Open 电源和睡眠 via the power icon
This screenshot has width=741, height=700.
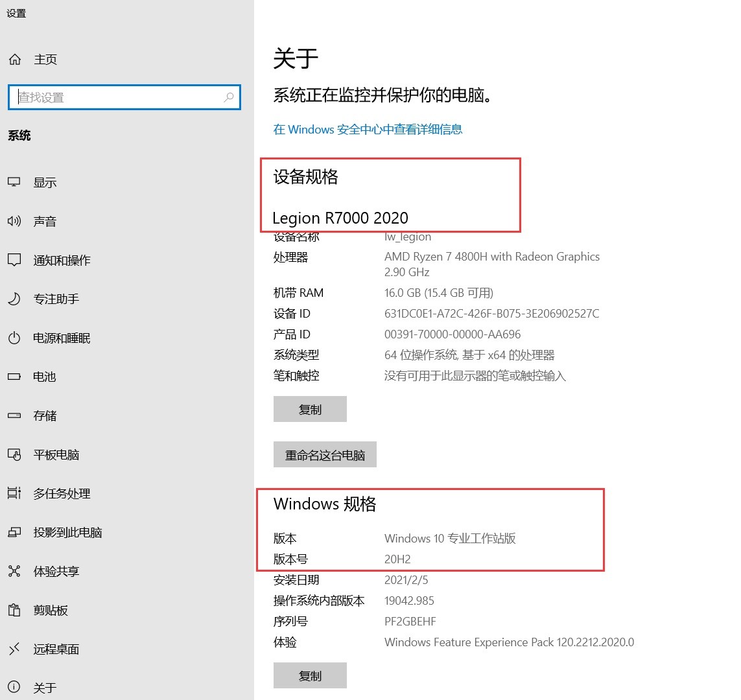[14, 338]
